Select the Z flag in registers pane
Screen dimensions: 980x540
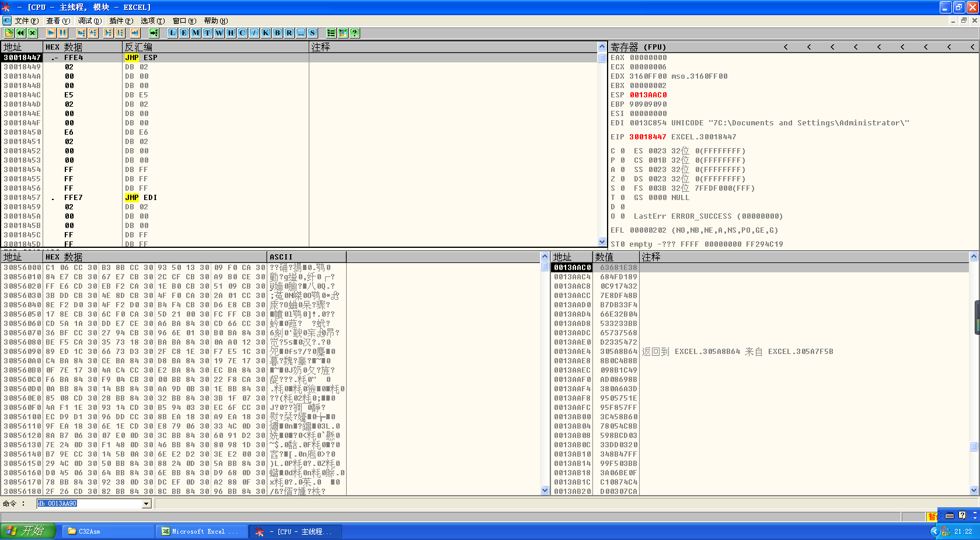coord(618,179)
